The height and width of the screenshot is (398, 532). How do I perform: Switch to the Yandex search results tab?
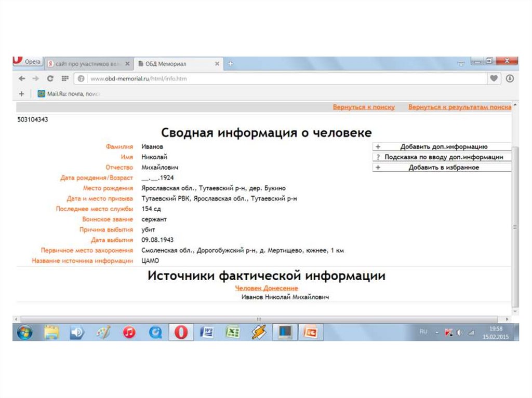(x=86, y=63)
